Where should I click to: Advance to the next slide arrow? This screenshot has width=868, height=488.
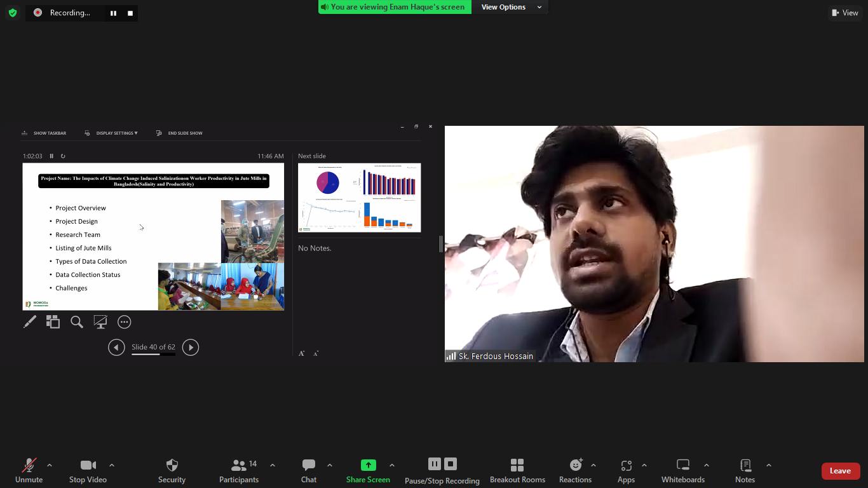[x=191, y=348]
